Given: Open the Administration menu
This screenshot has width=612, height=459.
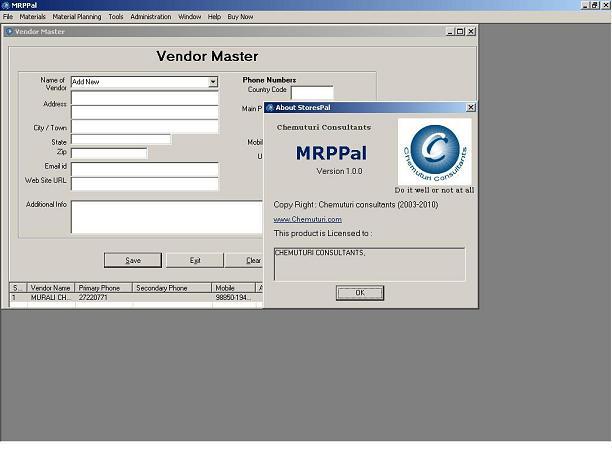Looking at the screenshot, I should click(151, 17).
